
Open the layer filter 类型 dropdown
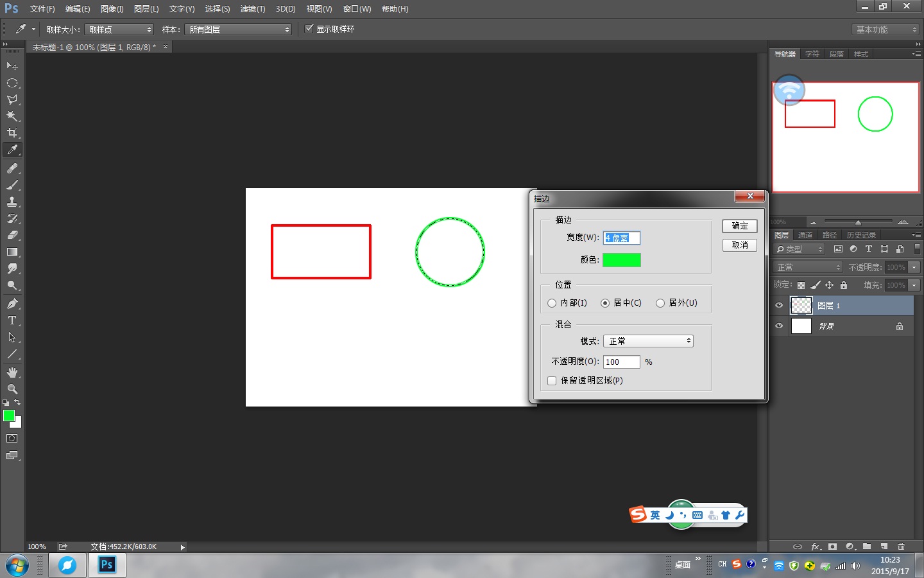[x=799, y=249]
